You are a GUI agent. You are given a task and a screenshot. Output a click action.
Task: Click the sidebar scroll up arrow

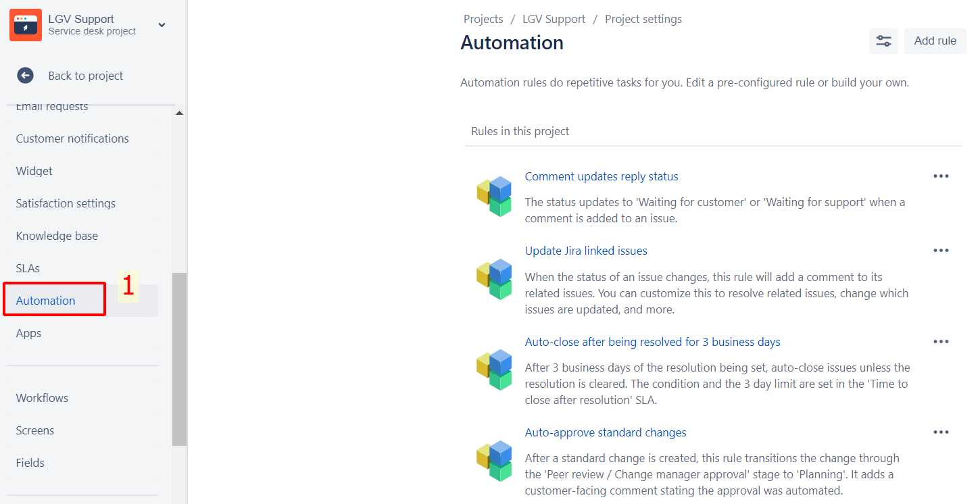click(x=179, y=114)
